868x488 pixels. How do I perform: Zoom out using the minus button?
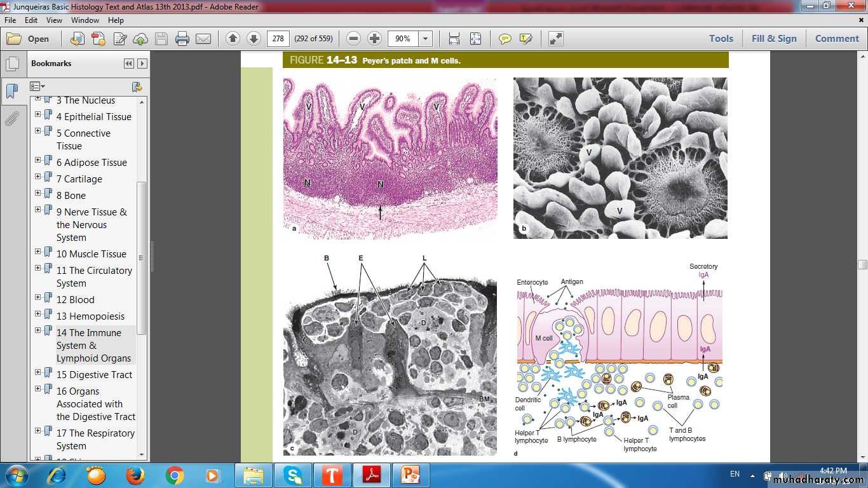(354, 39)
